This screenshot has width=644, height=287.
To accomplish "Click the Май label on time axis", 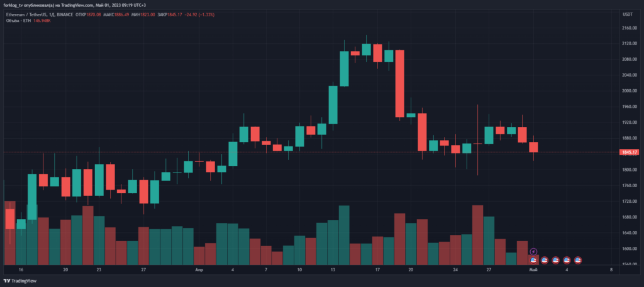I will [x=533, y=269].
